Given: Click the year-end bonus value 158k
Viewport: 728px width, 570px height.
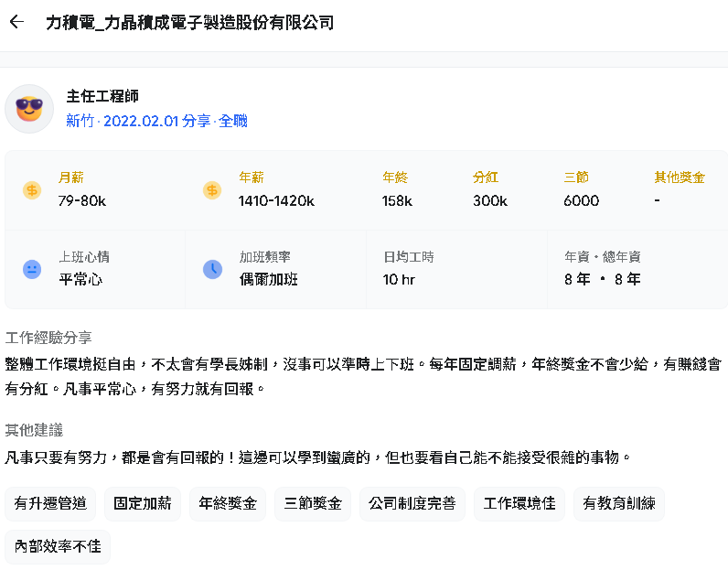Looking at the screenshot, I should (397, 200).
